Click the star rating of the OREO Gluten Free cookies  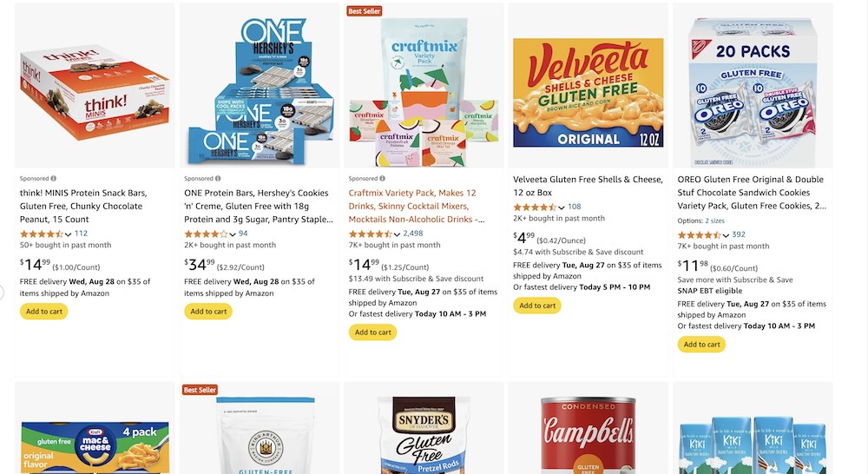(x=699, y=234)
